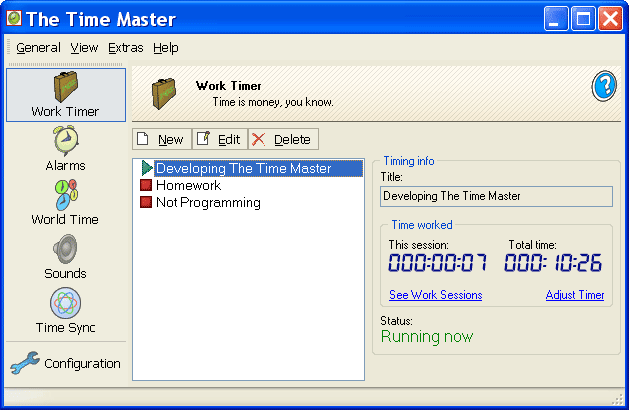629x410 pixels.
Task: Switch to the World Time section
Action: 65,202
